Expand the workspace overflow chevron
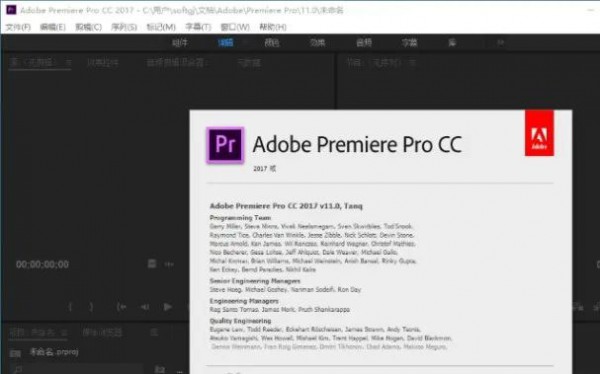Viewport: 600px width, 374px height. coord(500,43)
